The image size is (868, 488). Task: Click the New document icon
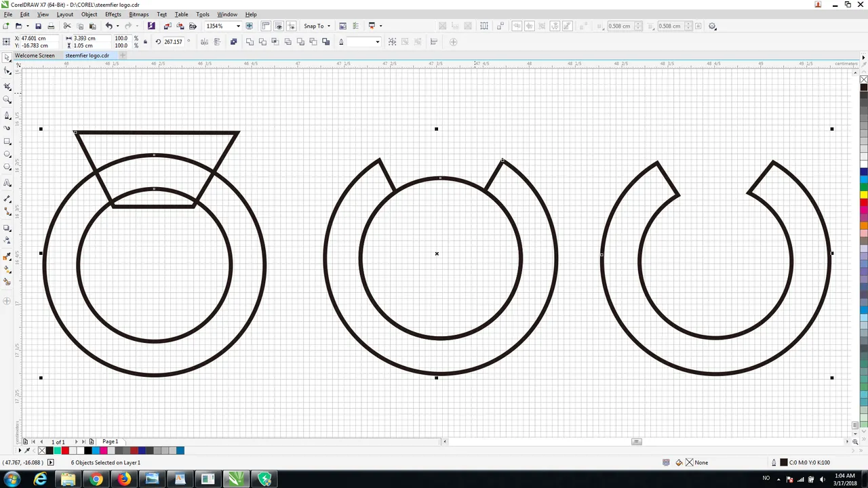pos(5,26)
